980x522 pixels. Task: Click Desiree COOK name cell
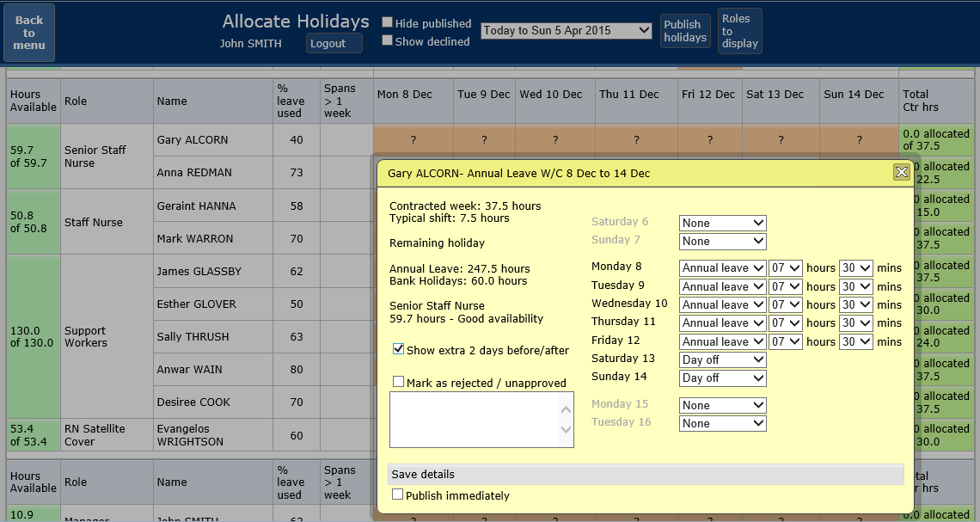pyautogui.click(x=213, y=402)
